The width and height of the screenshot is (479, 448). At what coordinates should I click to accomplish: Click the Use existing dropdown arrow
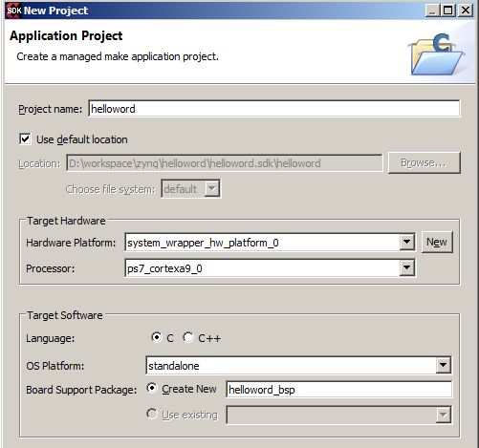(443, 415)
